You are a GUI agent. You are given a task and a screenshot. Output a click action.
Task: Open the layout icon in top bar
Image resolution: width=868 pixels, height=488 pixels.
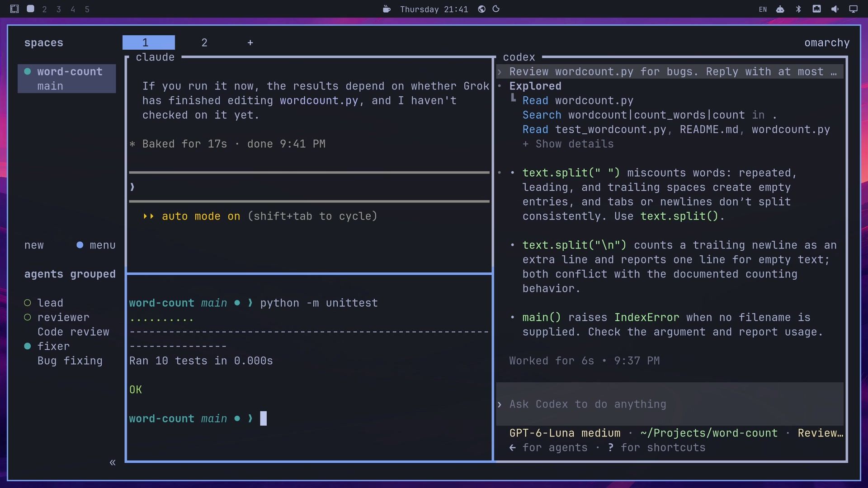click(x=14, y=9)
